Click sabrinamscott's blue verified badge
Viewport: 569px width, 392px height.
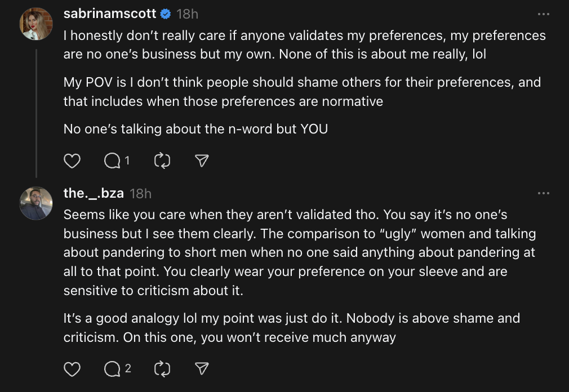click(166, 13)
